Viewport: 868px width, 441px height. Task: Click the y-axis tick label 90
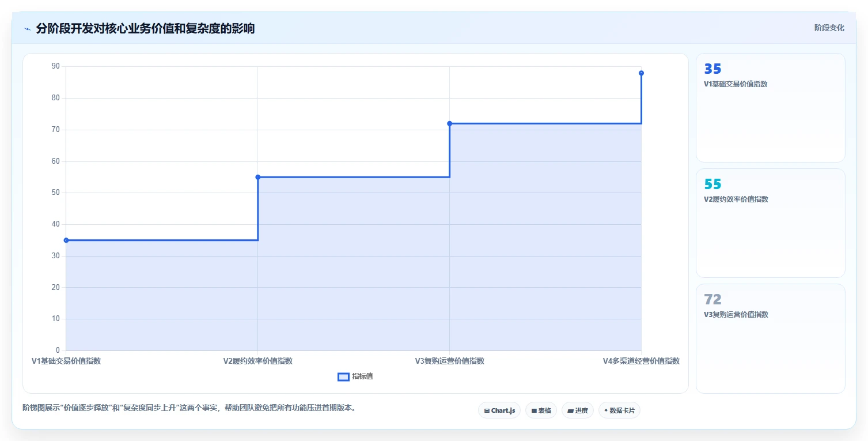(56, 66)
